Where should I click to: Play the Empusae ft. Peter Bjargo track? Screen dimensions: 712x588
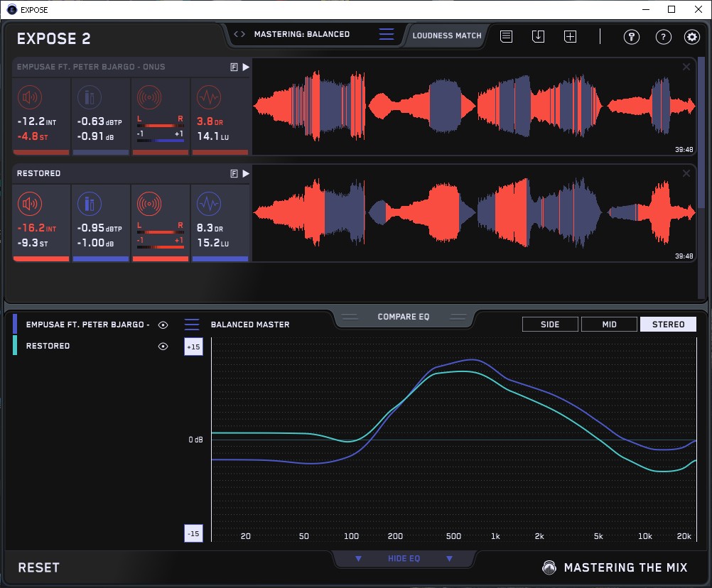click(x=246, y=67)
